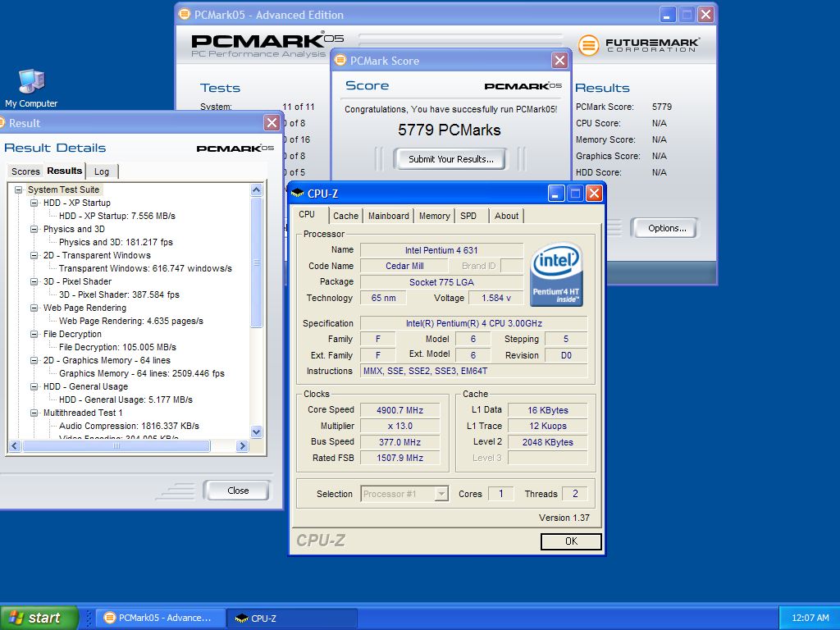This screenshot has width=840, height=630.
Task: Collapse the System Test Suite tree node
Action: coord(19,189)
